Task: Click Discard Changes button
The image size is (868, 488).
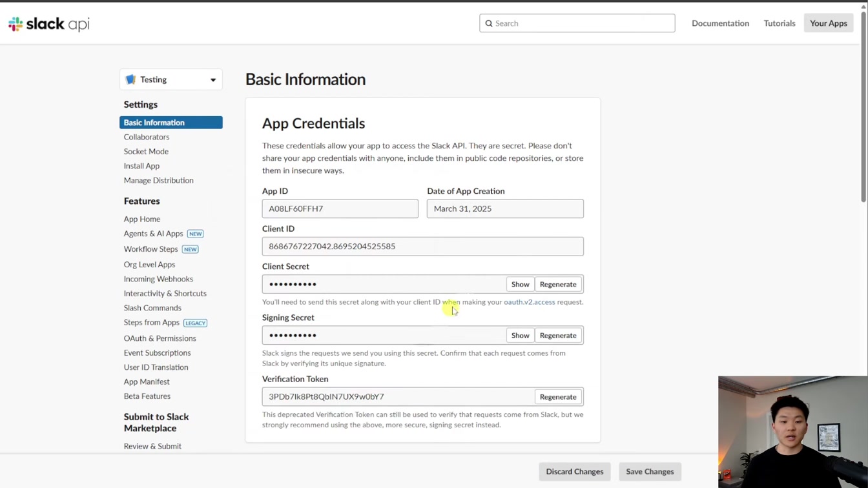Action: (x=575, y=471)
